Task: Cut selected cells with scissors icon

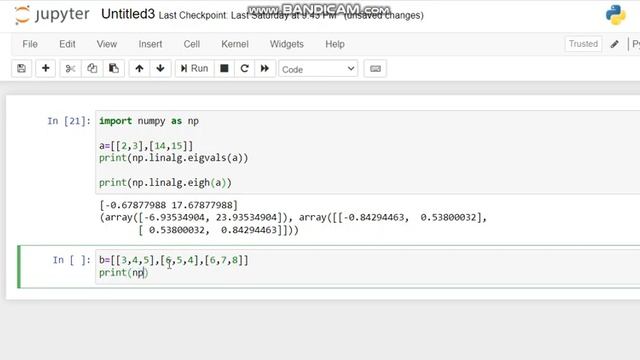Action: coord(70,69)
